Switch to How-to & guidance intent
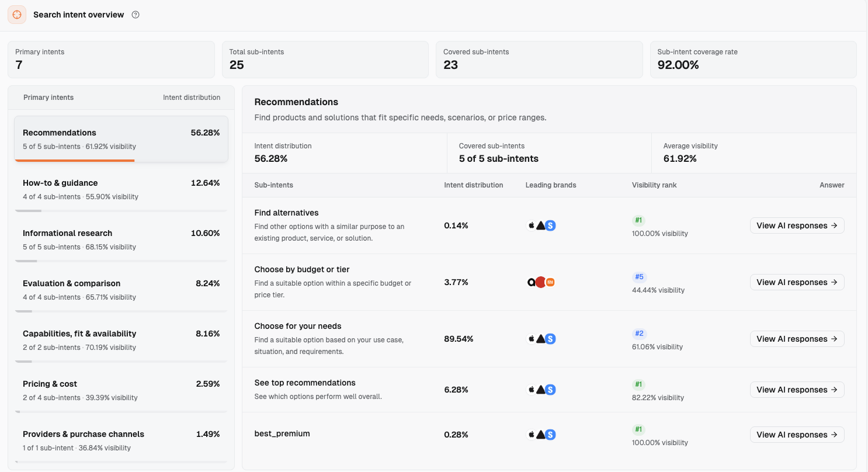Screen dimensions: 868x472 pyautogui.click(x=121, y=189)
